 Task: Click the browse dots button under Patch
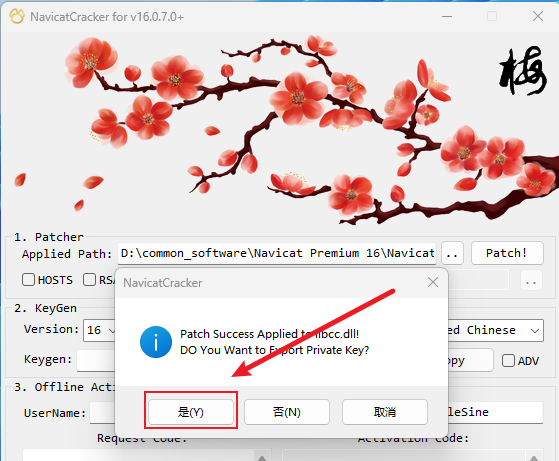pyautogui.click(x=531, y=281)
